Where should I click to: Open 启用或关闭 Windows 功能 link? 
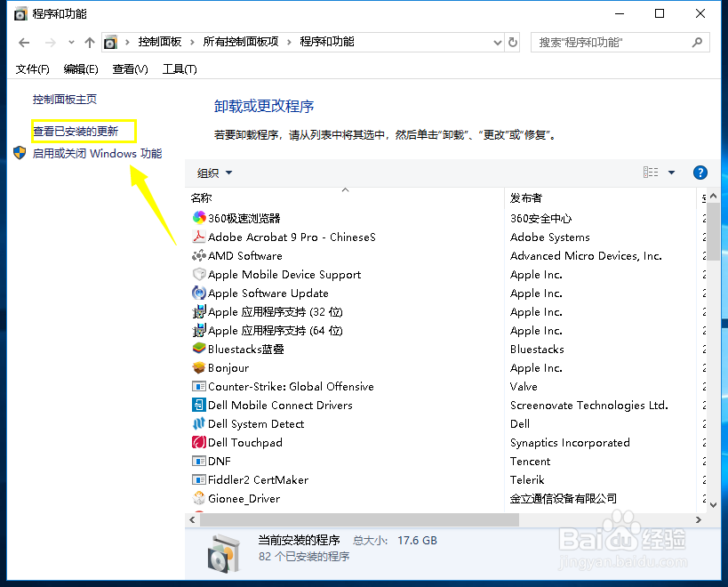[x=97, y=153]
